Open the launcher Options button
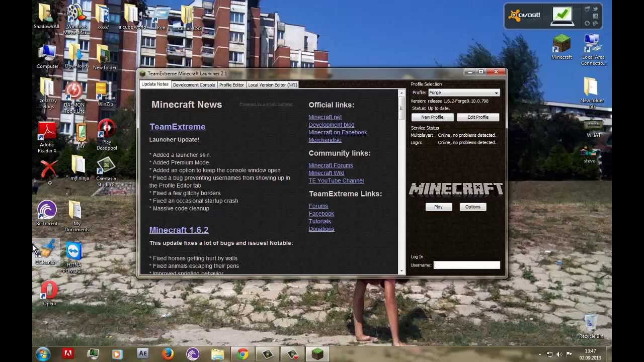The image size is (644, 362). 473,207
